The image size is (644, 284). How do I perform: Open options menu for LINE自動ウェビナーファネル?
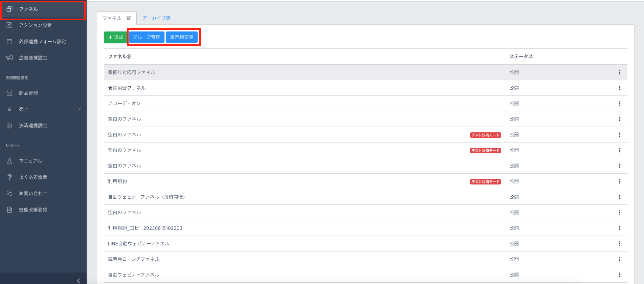[619, 244]
